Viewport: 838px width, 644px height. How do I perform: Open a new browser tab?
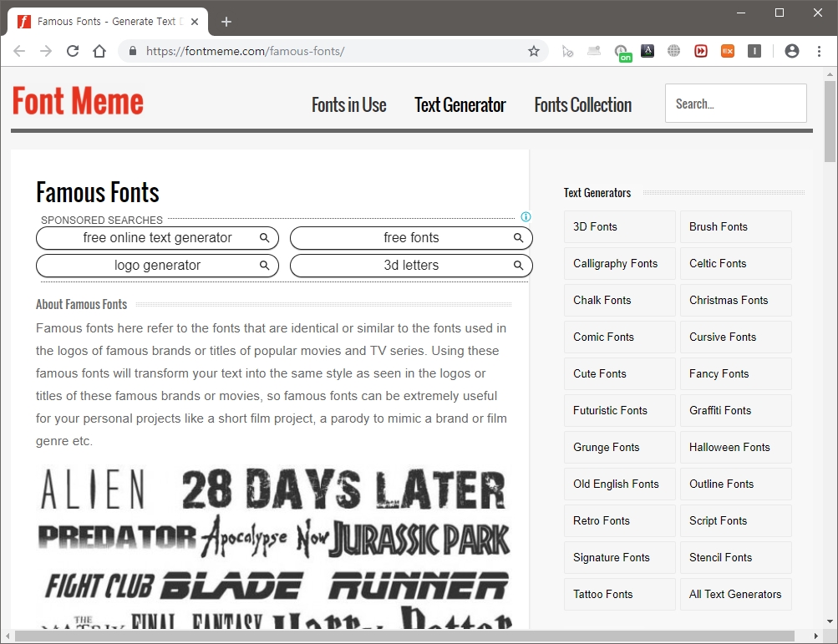(x=226, y=22)
